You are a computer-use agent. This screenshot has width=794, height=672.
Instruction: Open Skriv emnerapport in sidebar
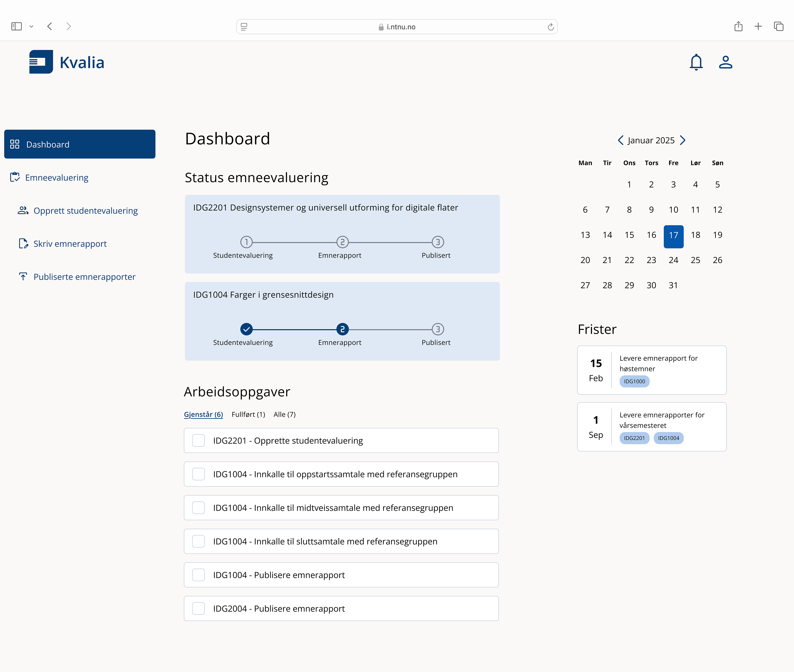tap(70, 244)
